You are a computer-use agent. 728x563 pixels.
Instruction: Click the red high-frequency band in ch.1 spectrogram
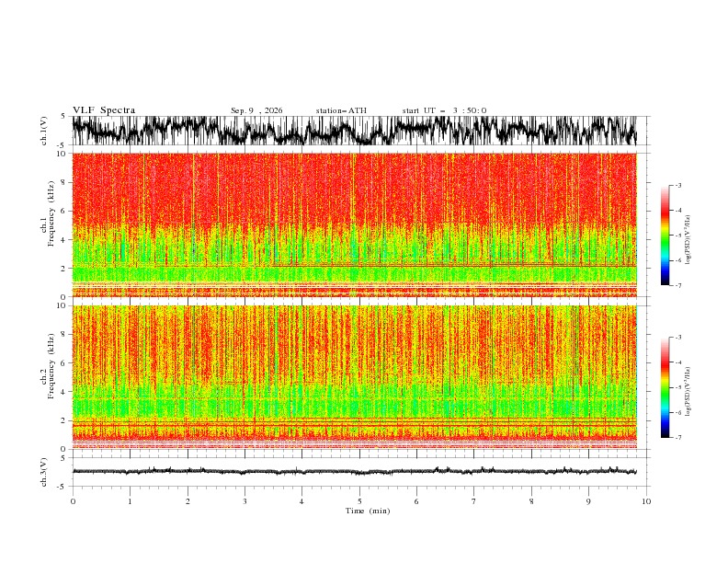(354, 189)
